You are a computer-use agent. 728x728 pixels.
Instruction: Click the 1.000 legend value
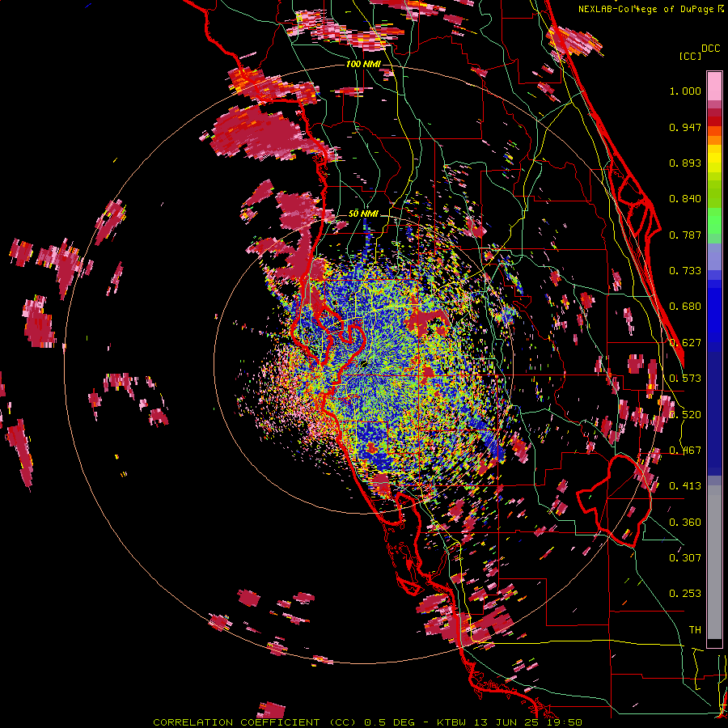pos(685,91)
